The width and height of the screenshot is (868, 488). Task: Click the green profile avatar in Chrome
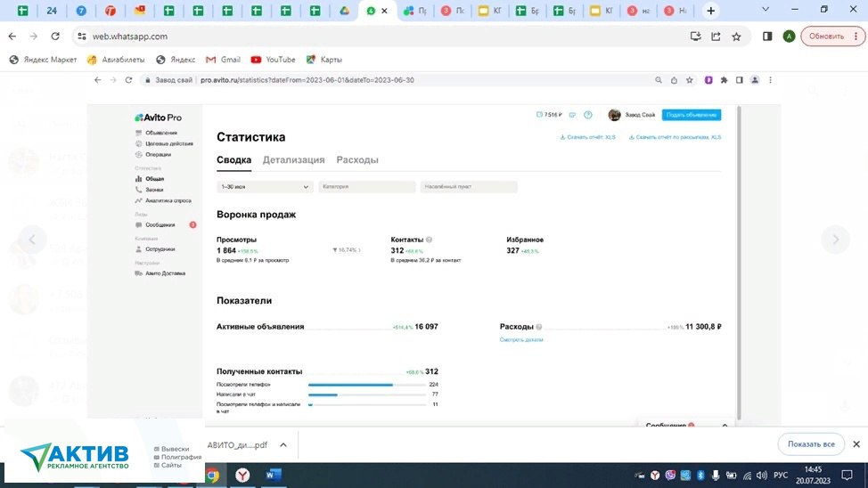(789, 37)
